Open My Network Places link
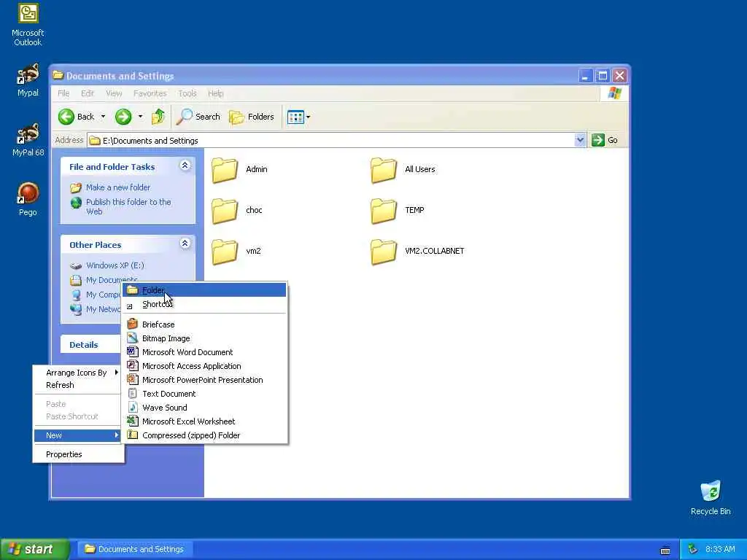The image size is (747, 560). 95,309
